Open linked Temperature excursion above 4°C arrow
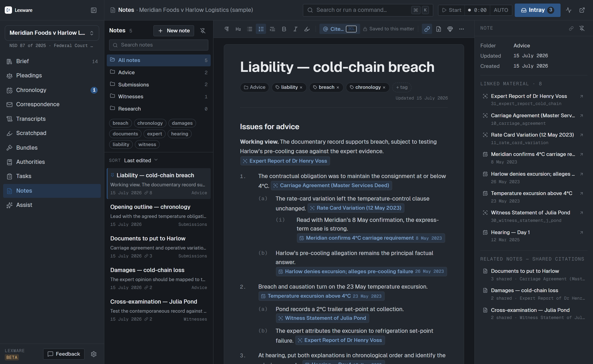Viewport: 593px width, 364px height. [x=581, y=194]
